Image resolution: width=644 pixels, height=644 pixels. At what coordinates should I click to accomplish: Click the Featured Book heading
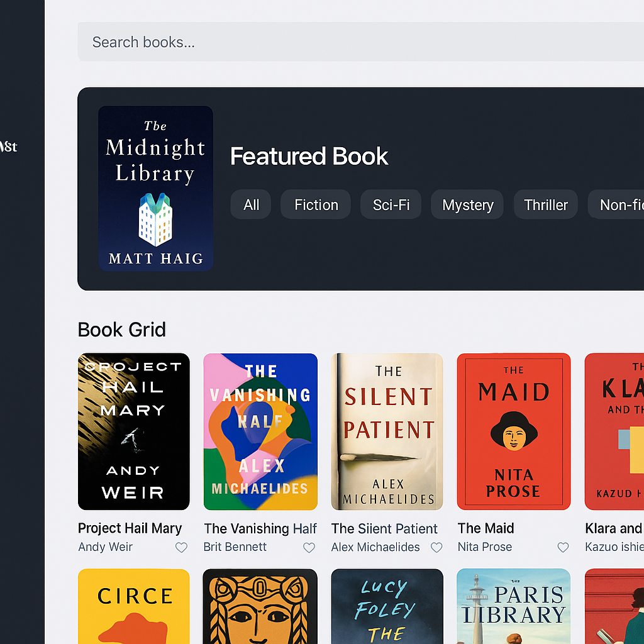309,156
